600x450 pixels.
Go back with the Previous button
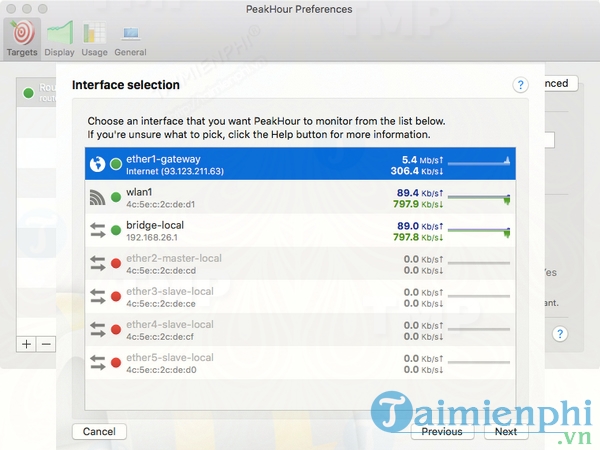pyautogui.click(x=442, y=432)
